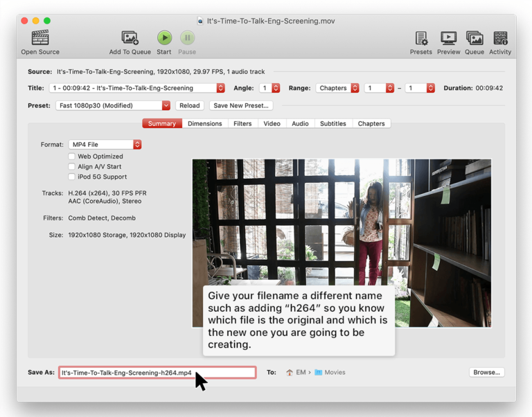Viewport: 532px width, 417px height.
Task: Switch to the Subtitles tab
Action: (x=333, y=123)
